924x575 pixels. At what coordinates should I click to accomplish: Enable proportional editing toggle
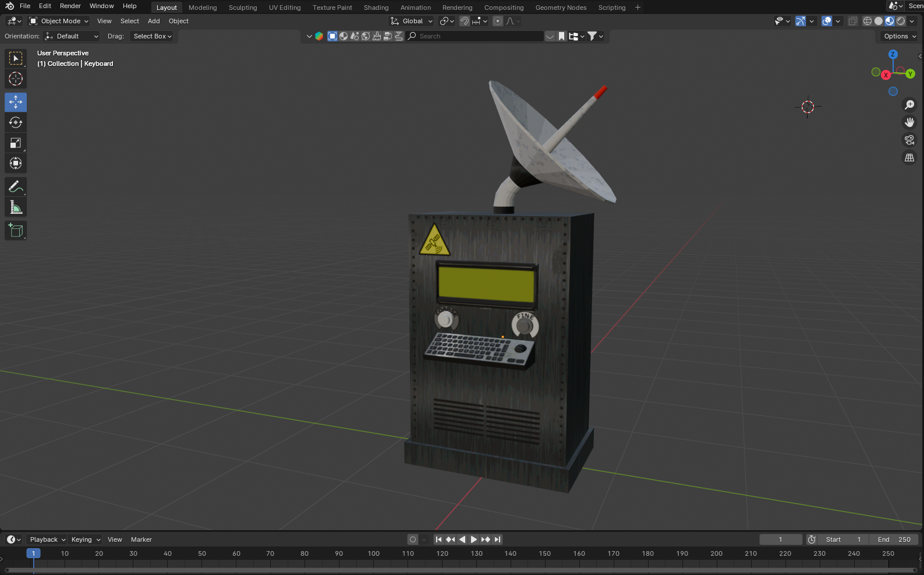click(498, 21)
